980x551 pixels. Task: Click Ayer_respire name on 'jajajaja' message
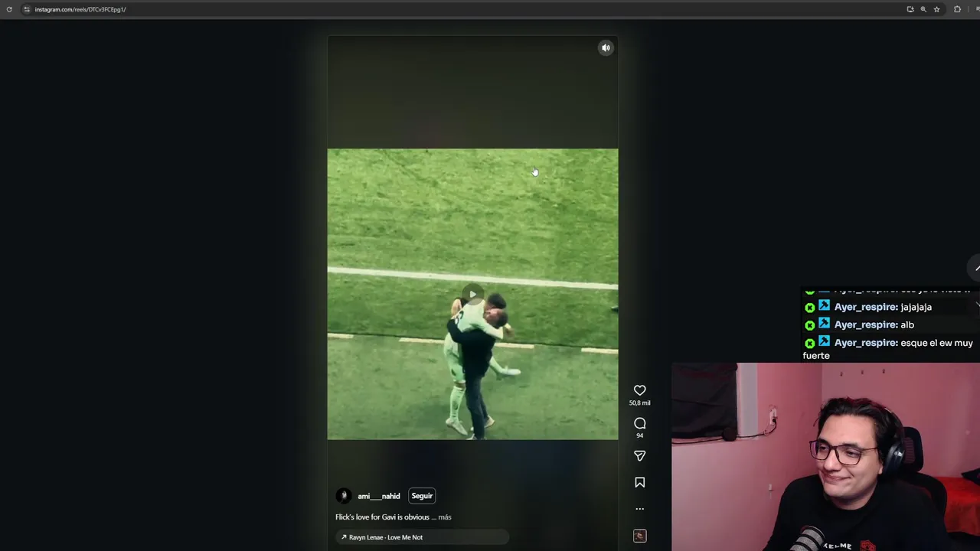coord(866,307)
